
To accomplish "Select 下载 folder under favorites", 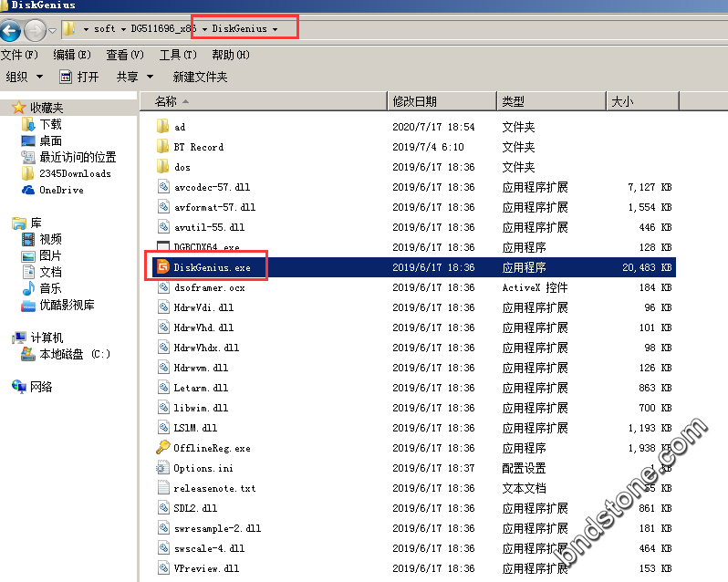I will click(x=50, y=124).
